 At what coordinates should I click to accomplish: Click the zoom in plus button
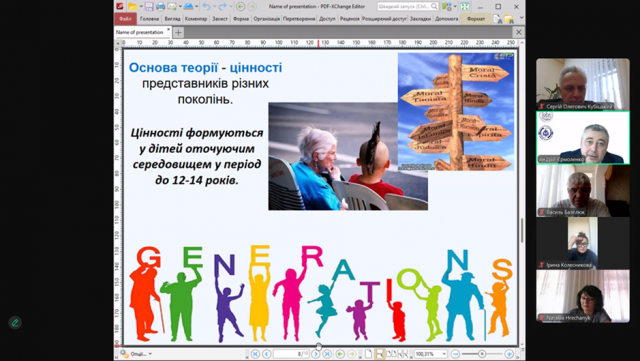[509, 354]
